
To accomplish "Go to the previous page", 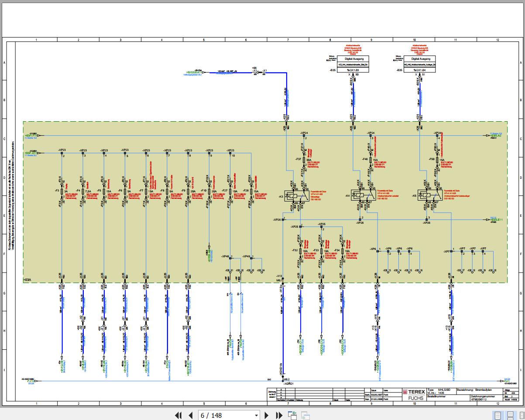I will point(190,415).
